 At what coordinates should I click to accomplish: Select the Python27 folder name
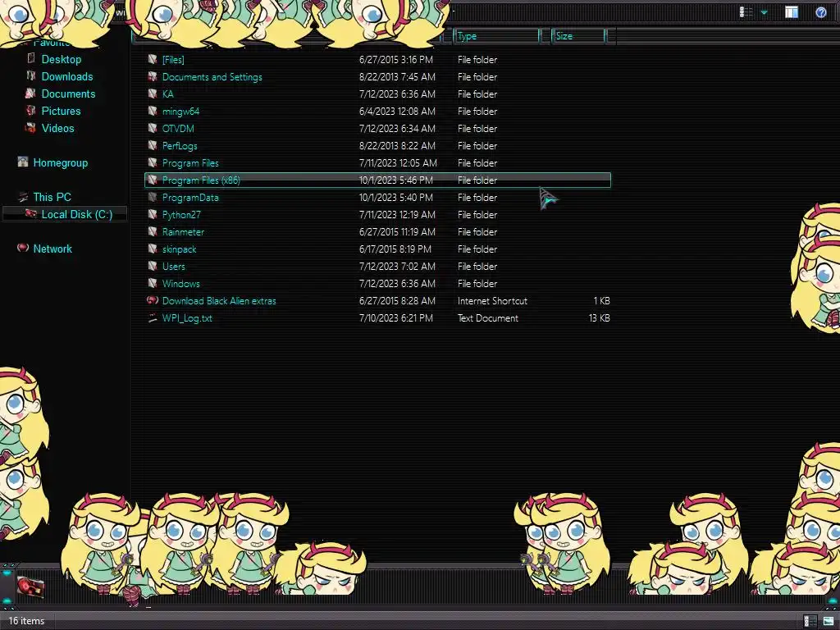(181, 215)
